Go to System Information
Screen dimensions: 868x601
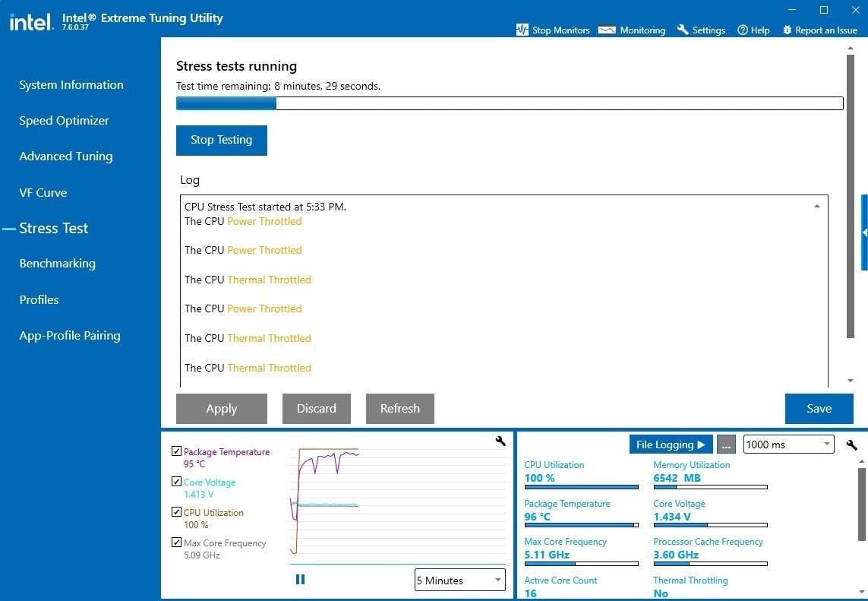coord(71,85)
